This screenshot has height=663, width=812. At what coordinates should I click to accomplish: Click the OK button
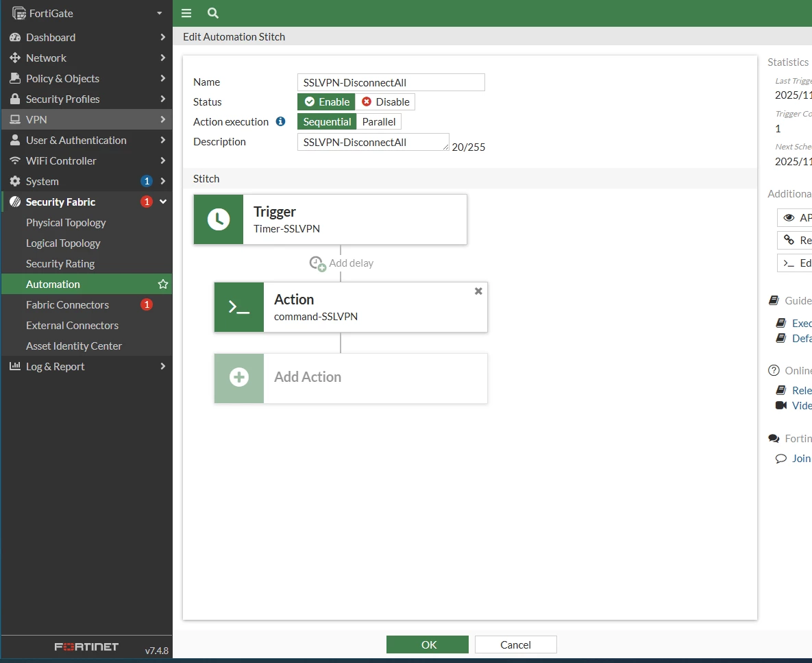click(427, 645)
